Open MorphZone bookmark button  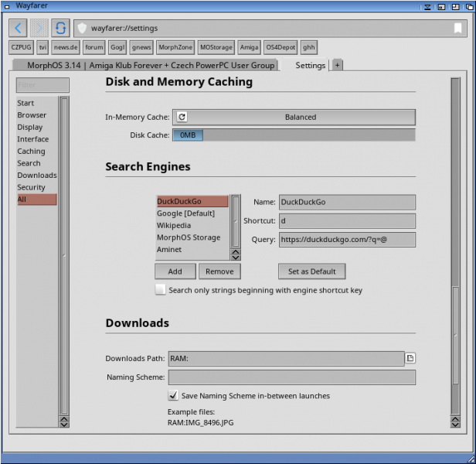pos(175,47)
